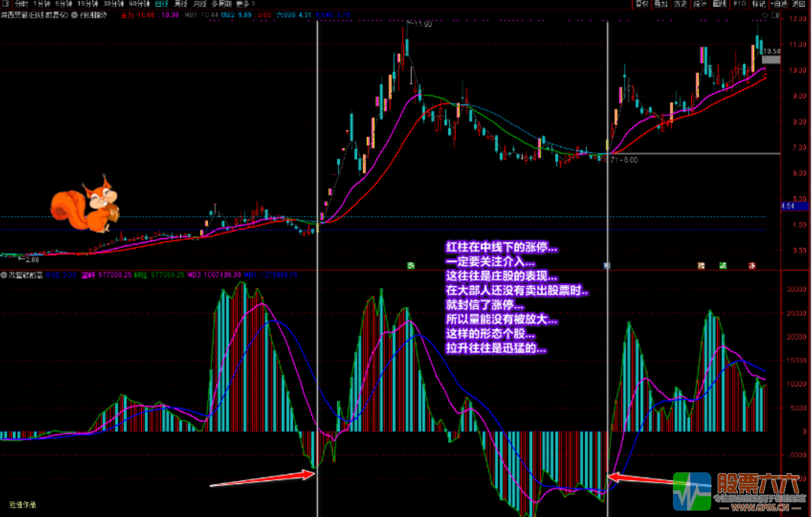This screenshot has height=517, width=812.
Task: Select the 周线 weekly chart tab
Action: pyautogui.click(x=181, y=3)
